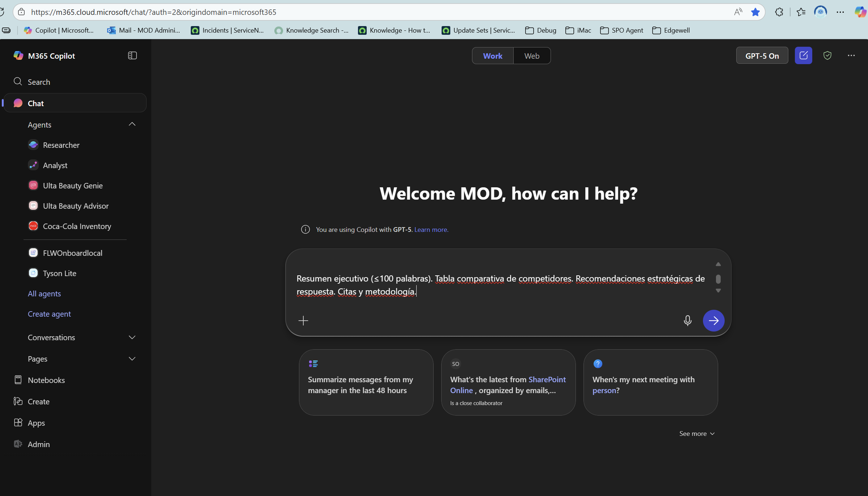Select the microphone icon for voice input
Viewport: 868px width, 496px height.
pyautogui.click(x=687, y=320)
